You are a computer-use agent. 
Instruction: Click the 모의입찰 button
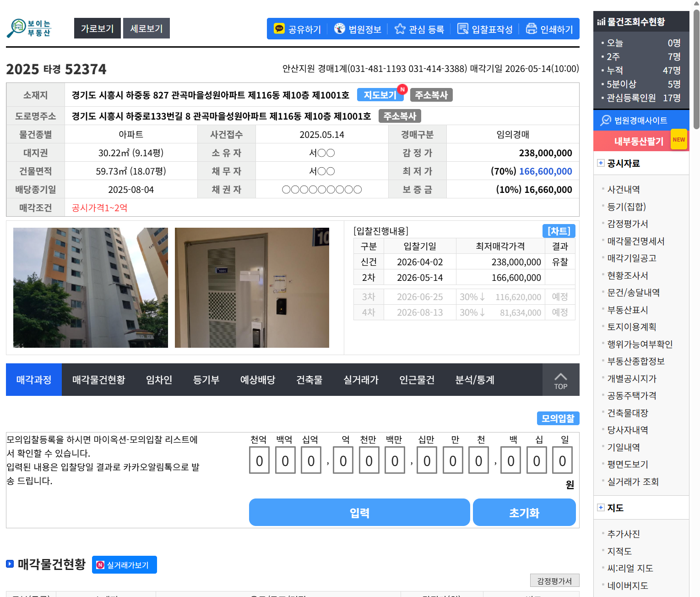click(558, 418)
